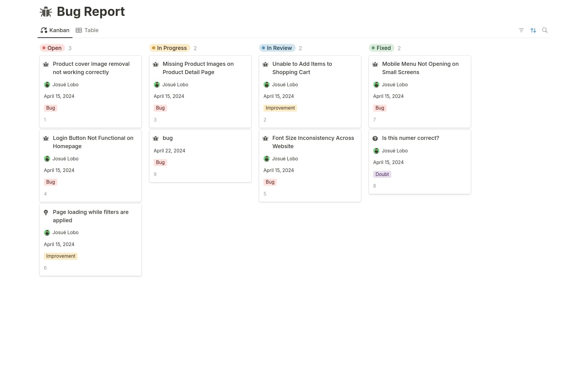Click the Open status group label

[52, 48]
